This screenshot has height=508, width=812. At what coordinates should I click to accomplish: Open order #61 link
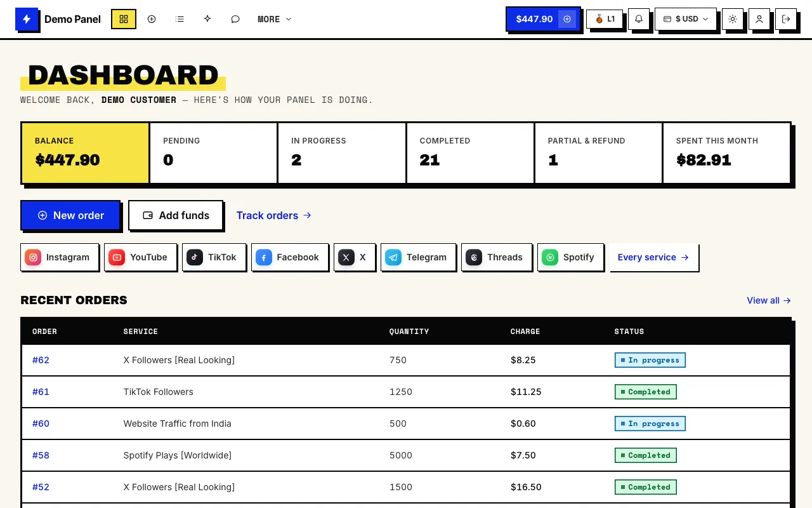[x=41, y=392]
